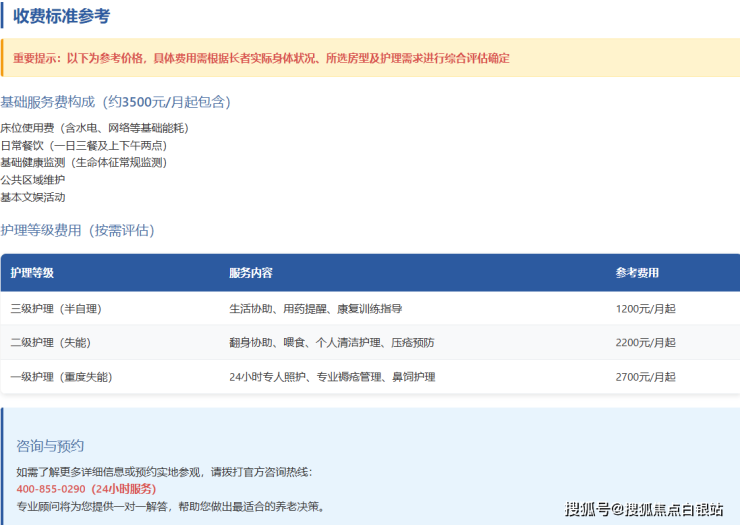Click the 搜狐号@搜狐焦点白银站 watermark
740x525 pixels.
pos(644,510)
